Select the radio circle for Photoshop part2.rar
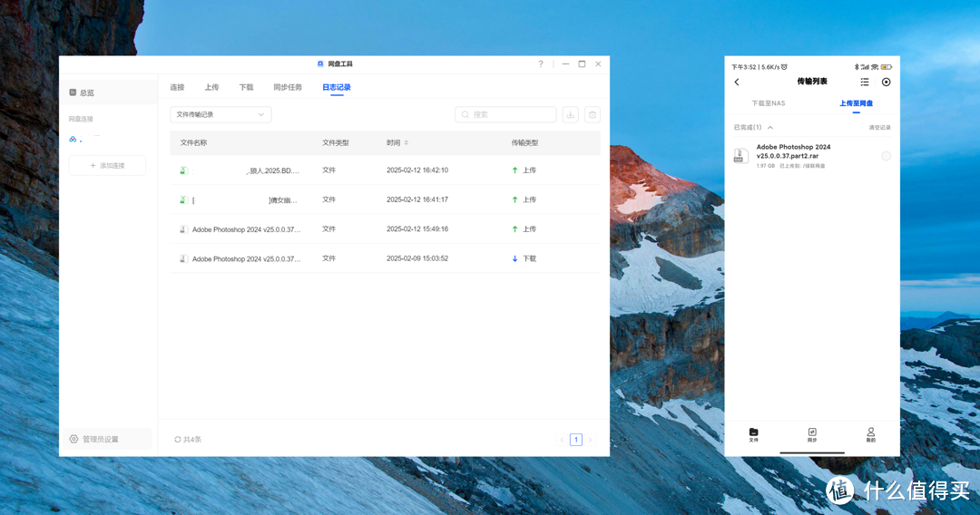This screenshot has width=980, height=515. [x=886, y=156]
